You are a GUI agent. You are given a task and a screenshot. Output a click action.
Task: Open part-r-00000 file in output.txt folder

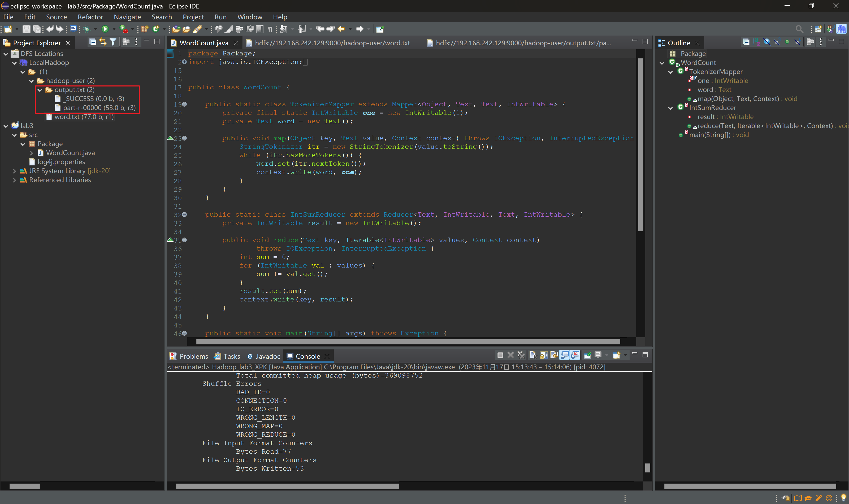point(99,108)
